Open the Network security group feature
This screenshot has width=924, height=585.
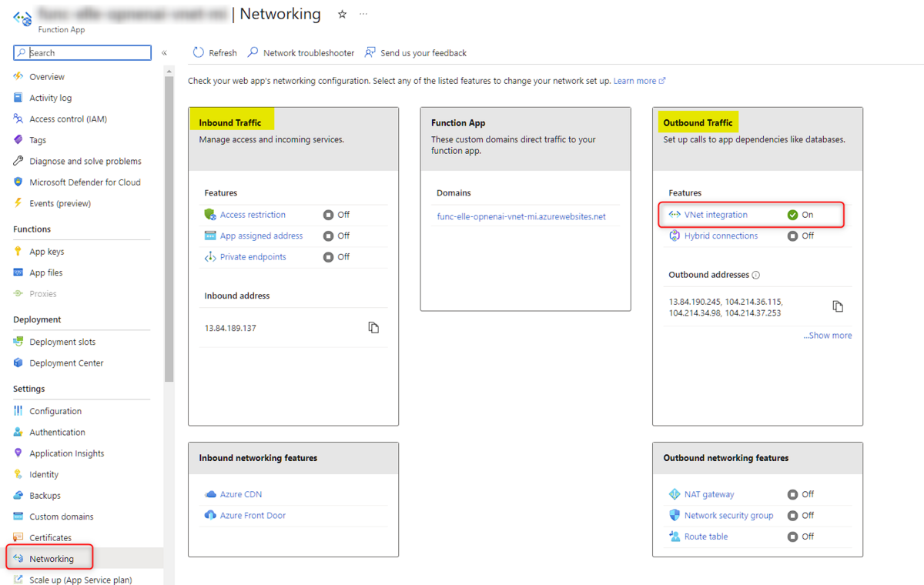click(x=728, y=516)
